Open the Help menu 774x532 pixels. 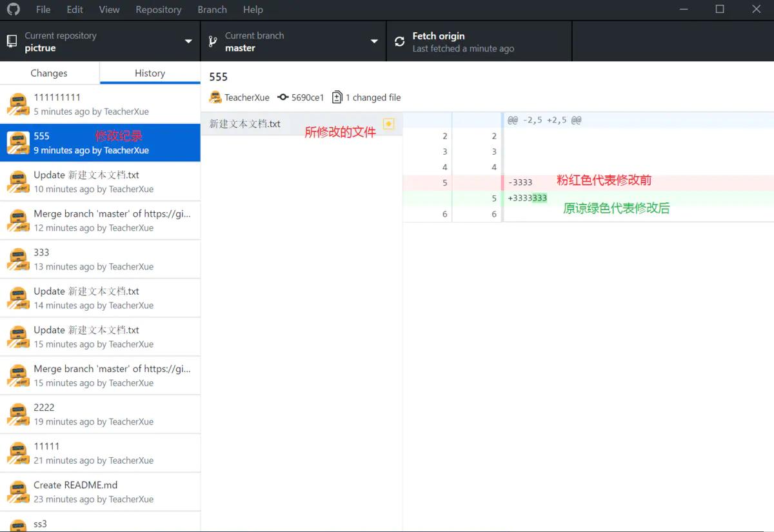coord(253,10)
